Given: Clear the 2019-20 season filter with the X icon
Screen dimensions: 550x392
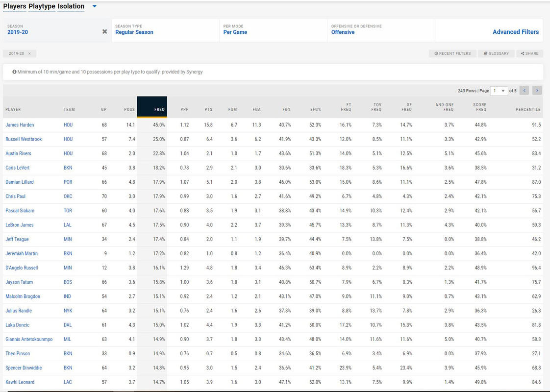Looking at the screenshot, I should click(x=104, y=31).
